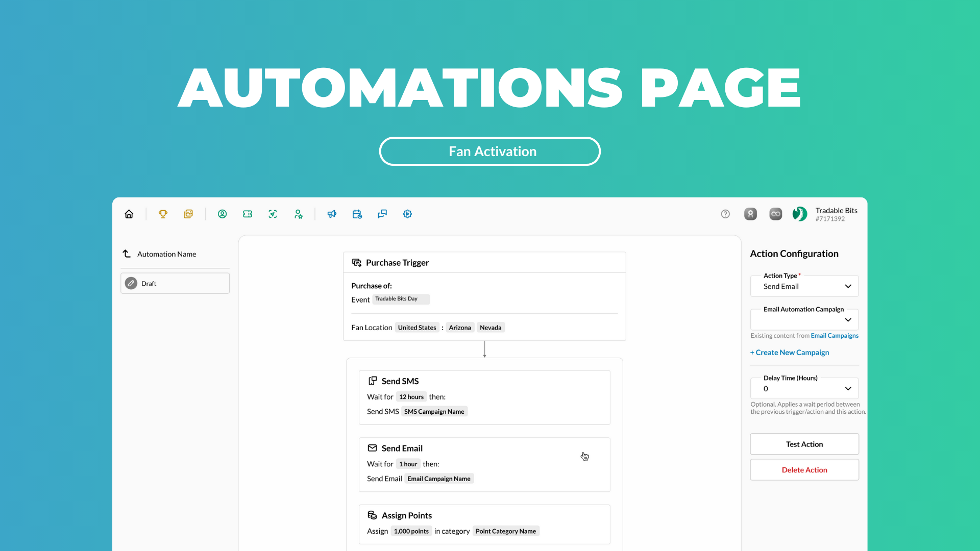Open the chat messages icon
980x551 pixels.
tap(382, 214)
